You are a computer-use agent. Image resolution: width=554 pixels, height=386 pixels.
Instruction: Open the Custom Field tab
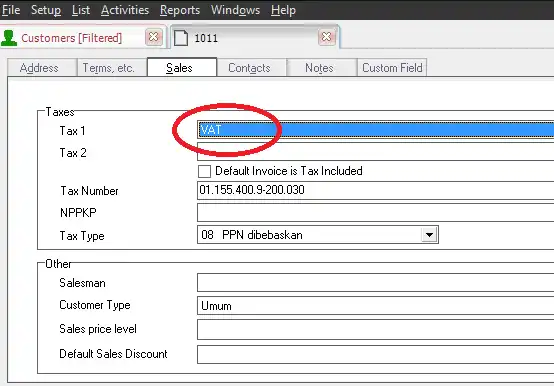[x=392, y=67]
